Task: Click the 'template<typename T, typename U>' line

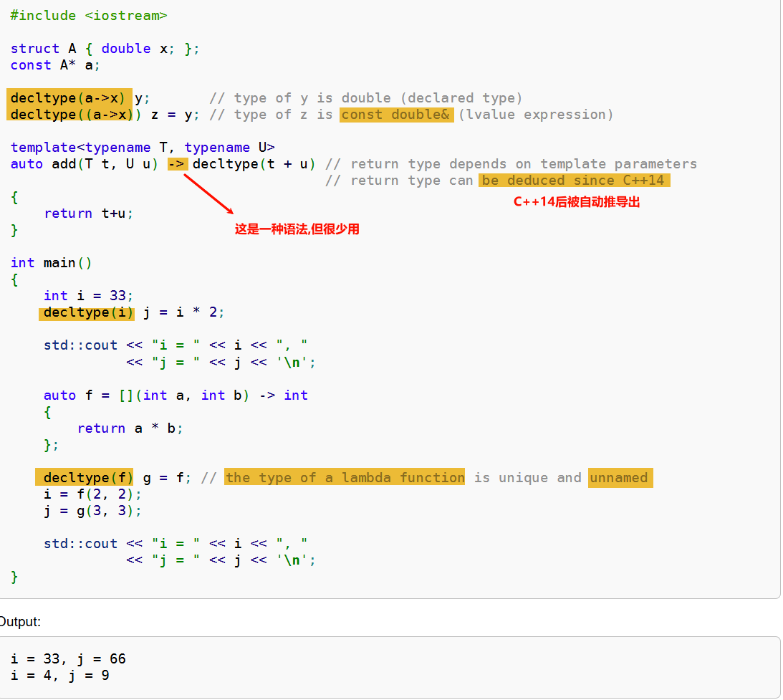Action: click(x=143, y=148)
